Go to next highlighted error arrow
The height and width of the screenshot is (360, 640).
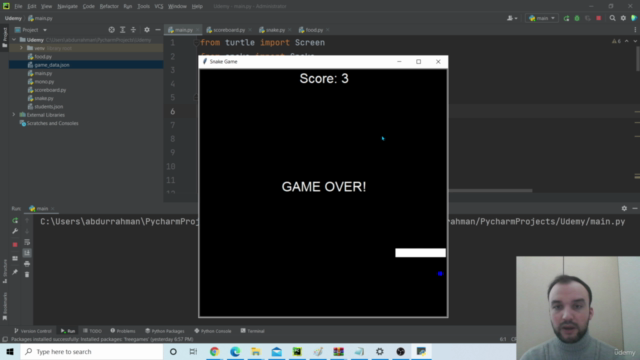coord(635,41)
